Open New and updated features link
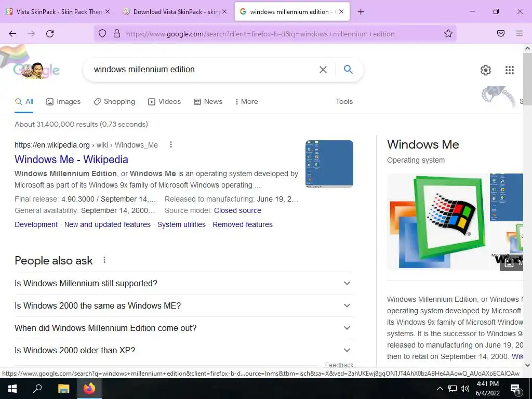This screenshot has height=399, width=532. (107, 224)
